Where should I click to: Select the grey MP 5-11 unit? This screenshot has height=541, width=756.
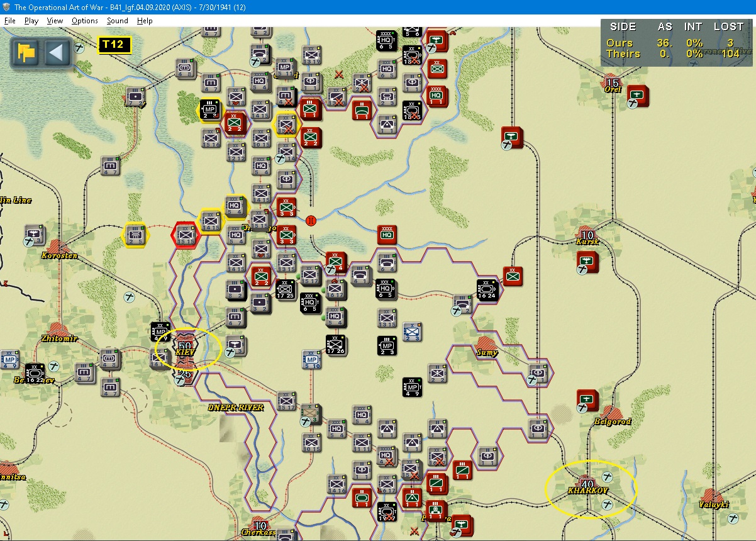pyautogui.click(x=286, y=67)
